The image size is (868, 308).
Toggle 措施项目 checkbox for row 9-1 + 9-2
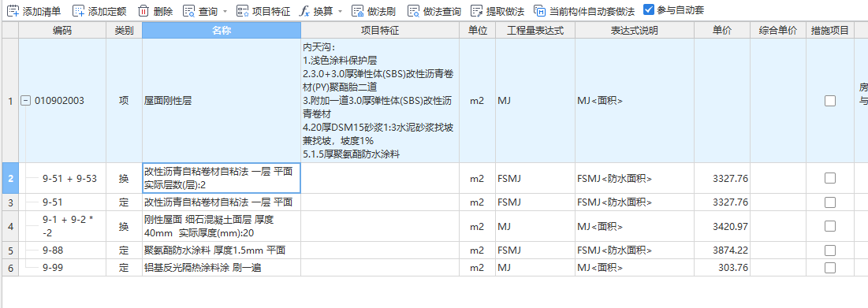[x=830, y=226]
